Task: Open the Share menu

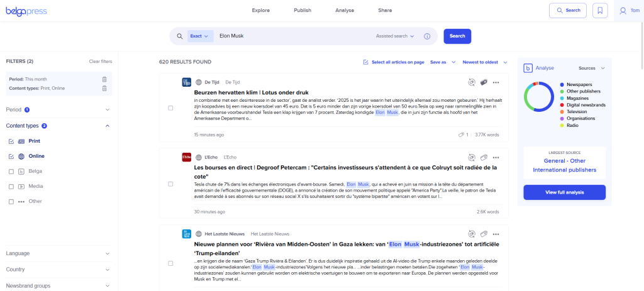Action: click(385, 10)
